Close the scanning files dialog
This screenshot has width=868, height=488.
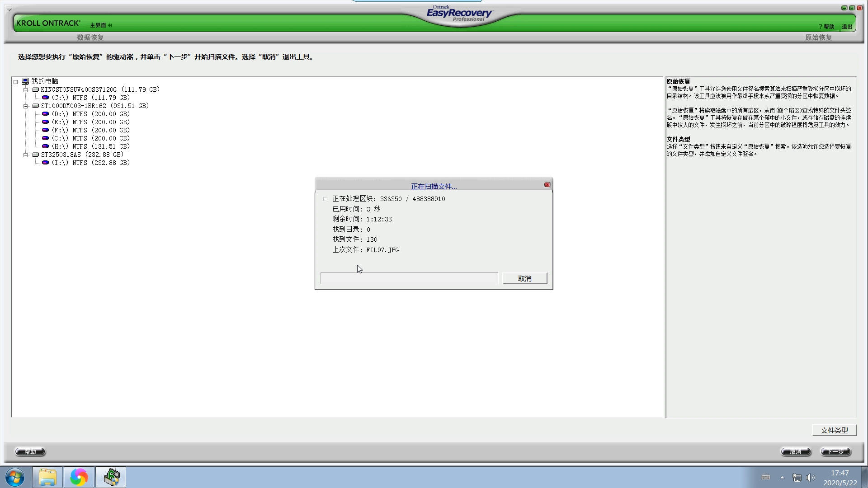click(x=547, y=184)
